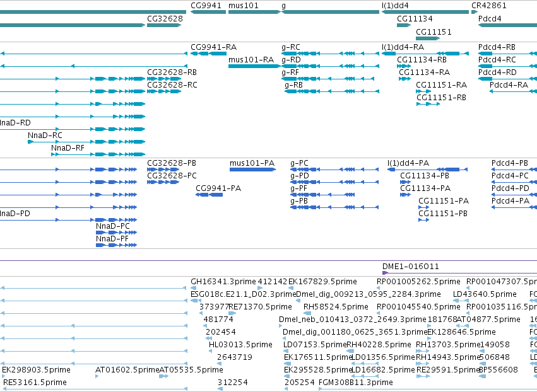
Task: Select the CG32628-RB transcript label
Action: 172,72
